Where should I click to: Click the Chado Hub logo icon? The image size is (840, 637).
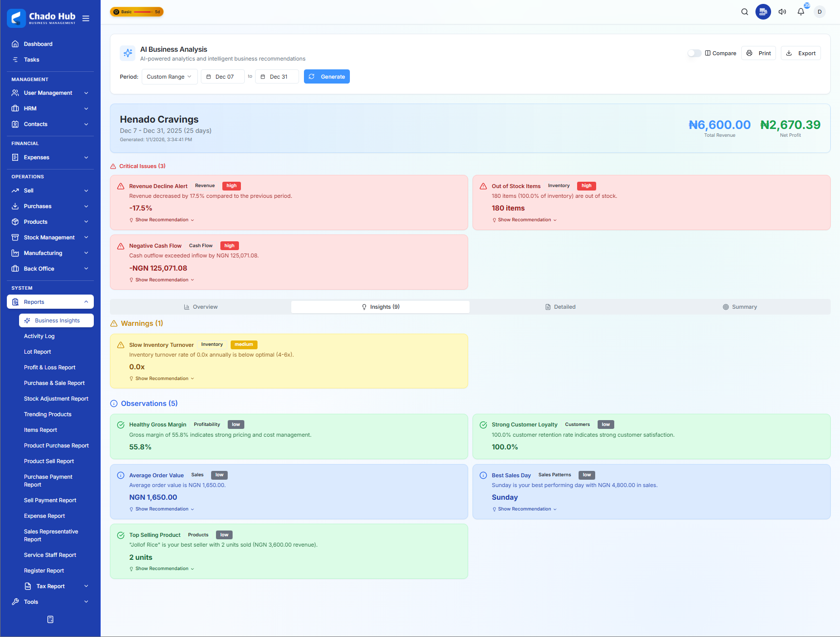tap(16, 18)
